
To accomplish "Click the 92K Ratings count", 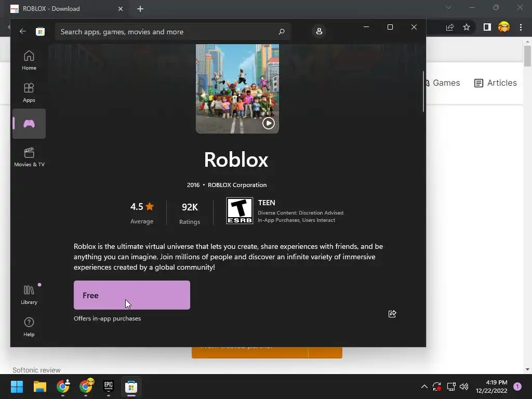I will click(x=190, y=214).
